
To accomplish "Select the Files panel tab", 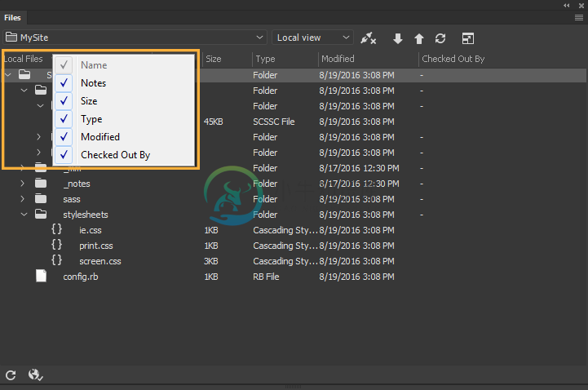I will [12, 18].
